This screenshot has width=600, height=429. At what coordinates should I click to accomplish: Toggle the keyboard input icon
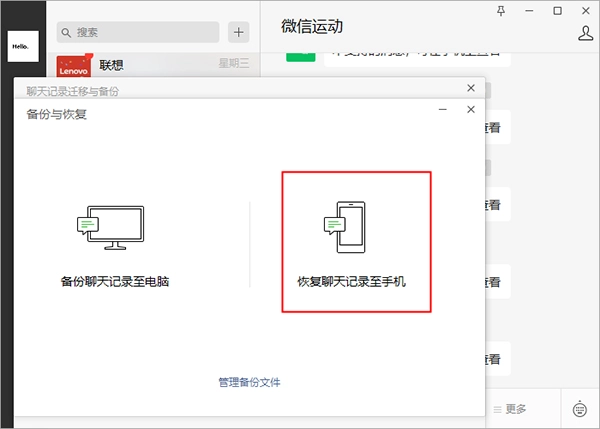[x=580, y=408]
